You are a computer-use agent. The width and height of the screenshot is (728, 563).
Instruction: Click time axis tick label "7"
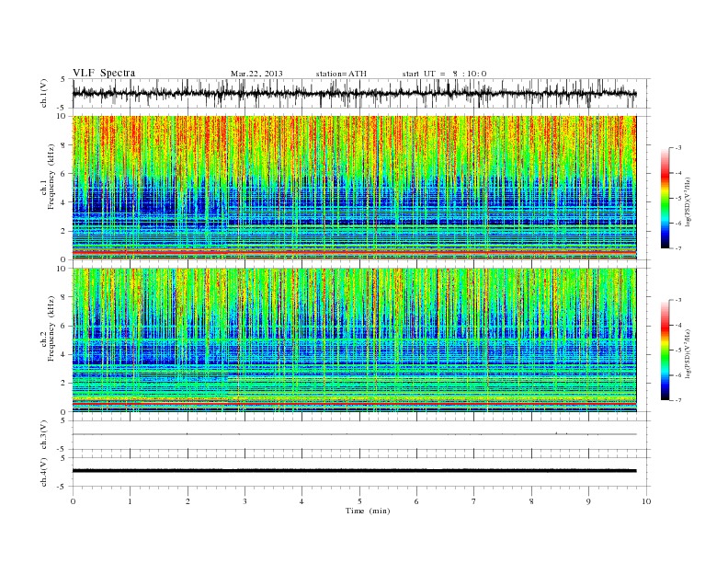(474, 501)
